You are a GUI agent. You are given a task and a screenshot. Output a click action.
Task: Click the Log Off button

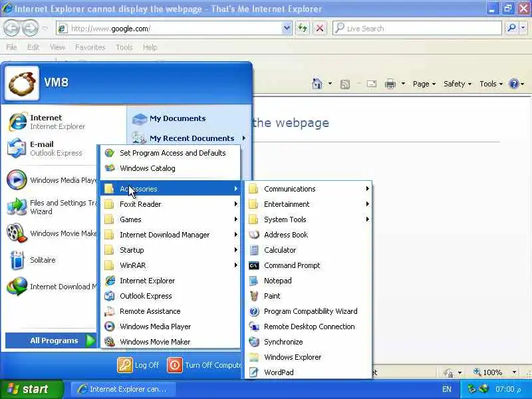tap(138, 365)
